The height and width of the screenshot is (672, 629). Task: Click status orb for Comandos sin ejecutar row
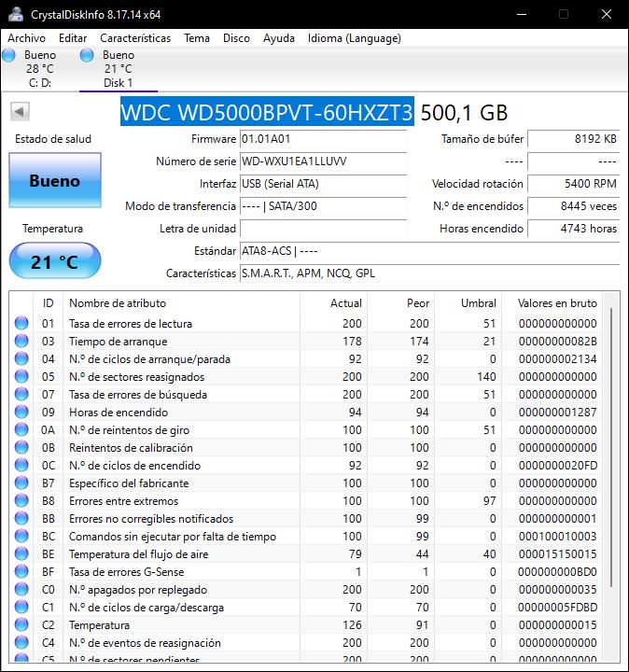pyautogui.click(x=21, y=536)
